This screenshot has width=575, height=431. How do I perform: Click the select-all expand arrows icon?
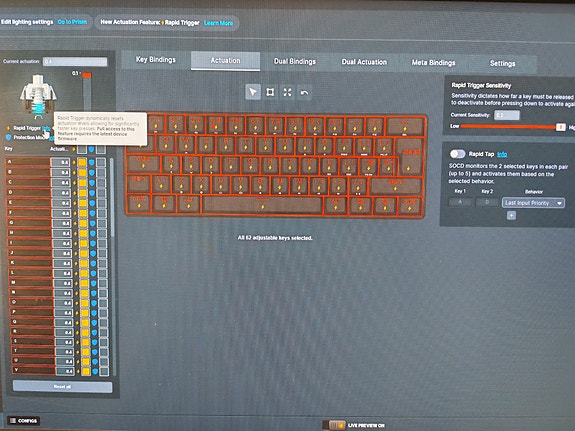point(288,92)
